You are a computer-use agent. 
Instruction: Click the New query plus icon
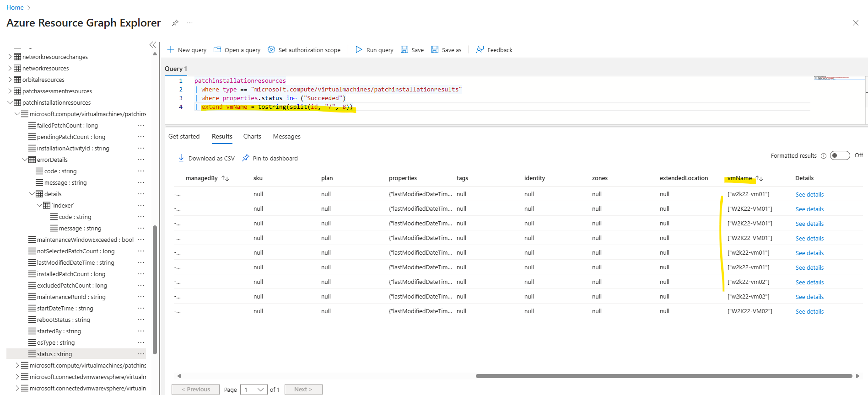tap(171, 49)
